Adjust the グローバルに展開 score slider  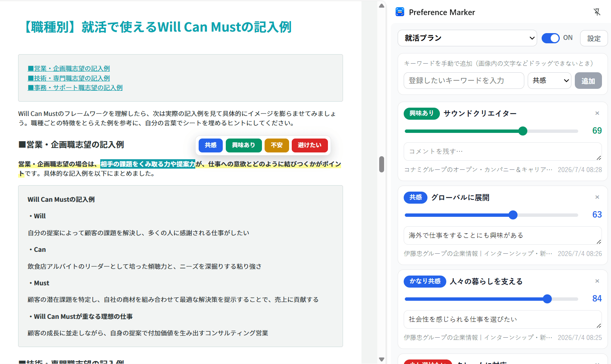pyautogui.click(x=491, y=215)
